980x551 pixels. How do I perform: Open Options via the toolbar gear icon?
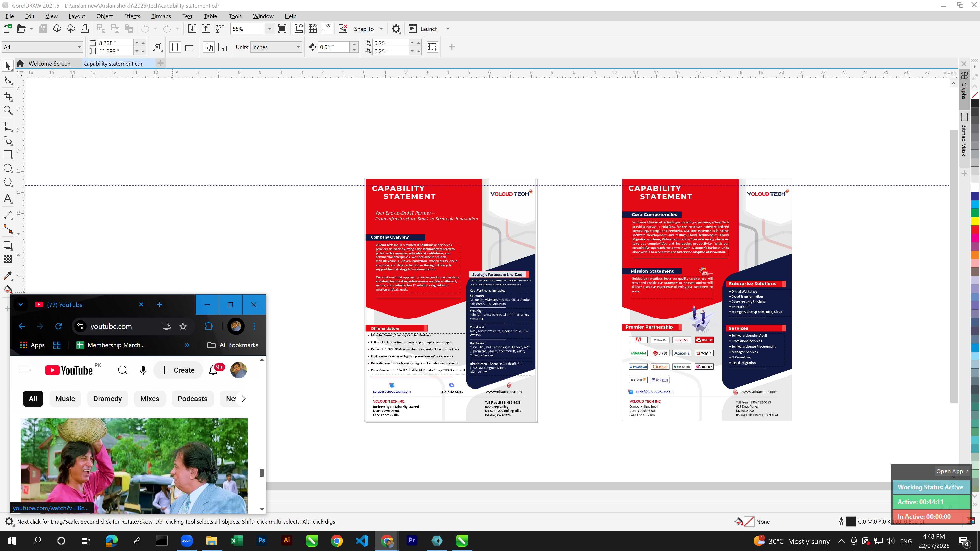click(x=396, y=29)
